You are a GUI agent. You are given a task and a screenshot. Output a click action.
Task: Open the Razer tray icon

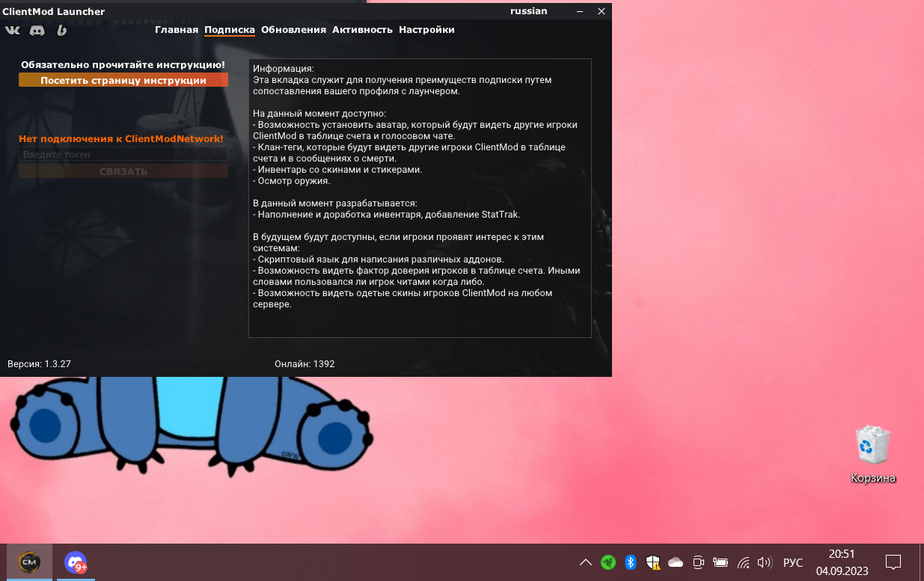(x=608, y=562)
